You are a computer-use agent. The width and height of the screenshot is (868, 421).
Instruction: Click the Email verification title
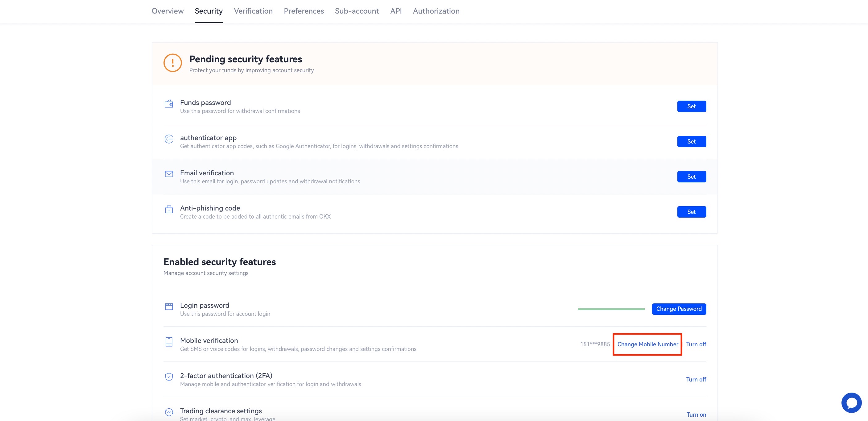(x=207, y=173)
